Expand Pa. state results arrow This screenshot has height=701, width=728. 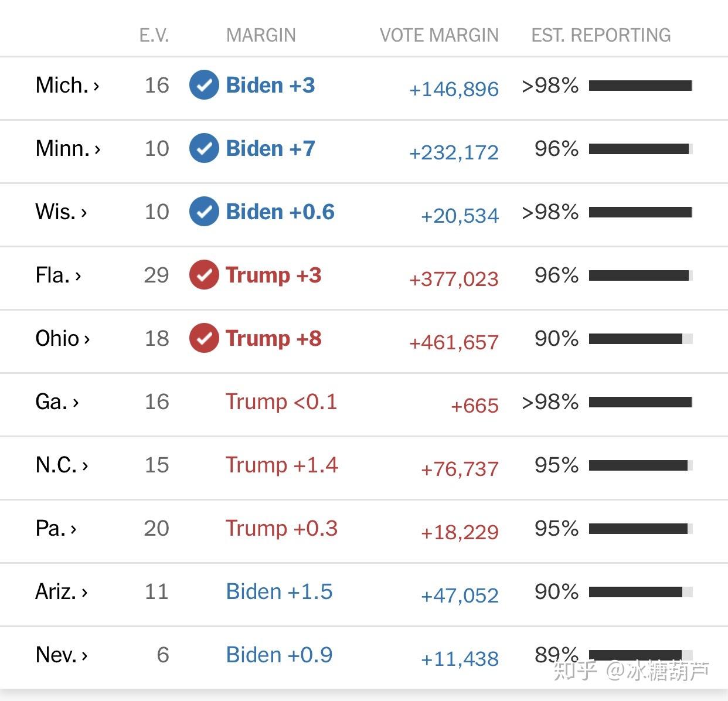(x=73, y=529)
